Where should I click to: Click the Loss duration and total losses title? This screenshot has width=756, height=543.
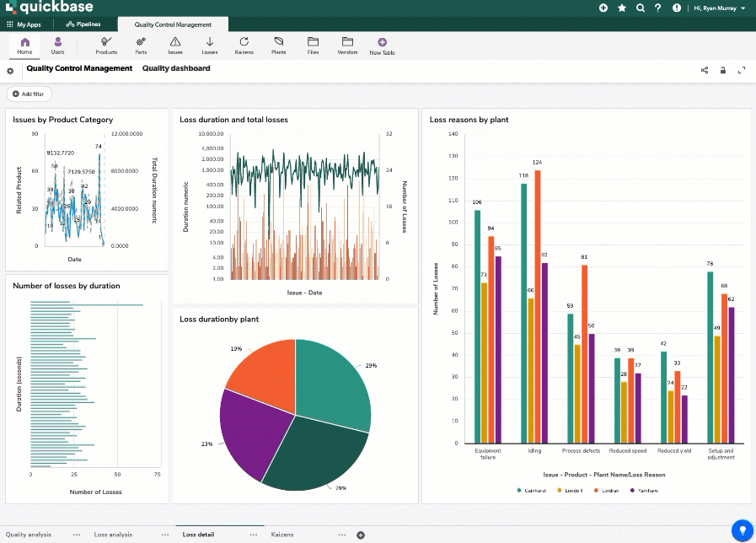tap(233, 120)
